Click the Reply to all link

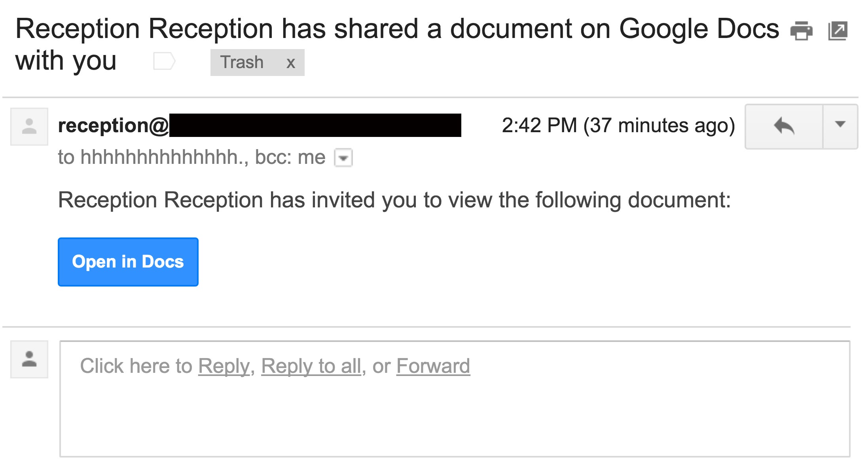coord(311,366)
